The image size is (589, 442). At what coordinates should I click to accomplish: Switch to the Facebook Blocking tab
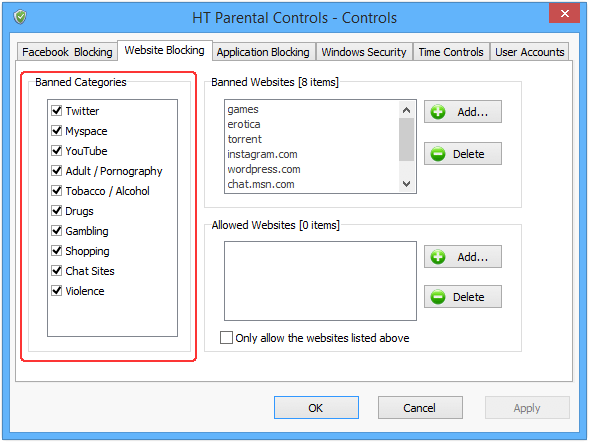(x=67, y=52)
